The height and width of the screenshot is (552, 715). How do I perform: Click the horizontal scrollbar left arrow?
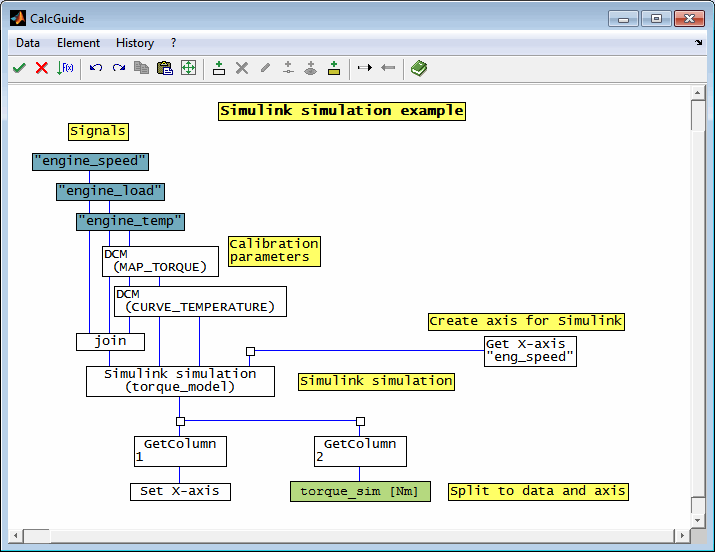(16, 536)
